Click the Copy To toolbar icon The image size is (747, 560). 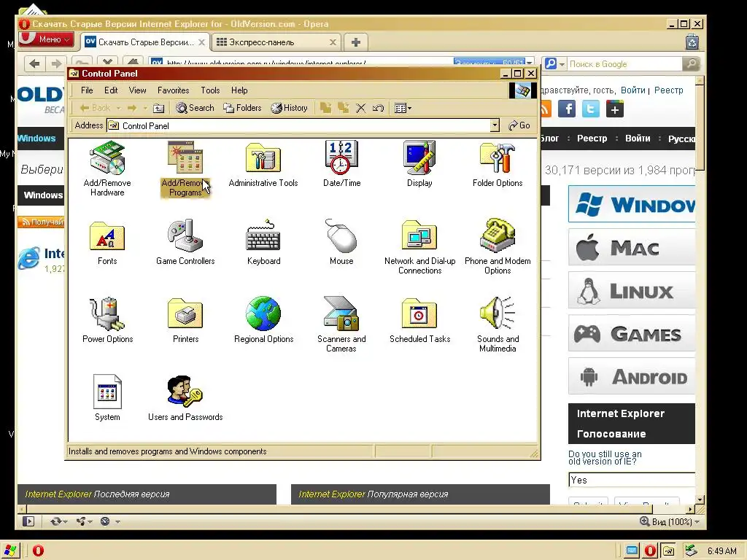[x=343, y=108]
